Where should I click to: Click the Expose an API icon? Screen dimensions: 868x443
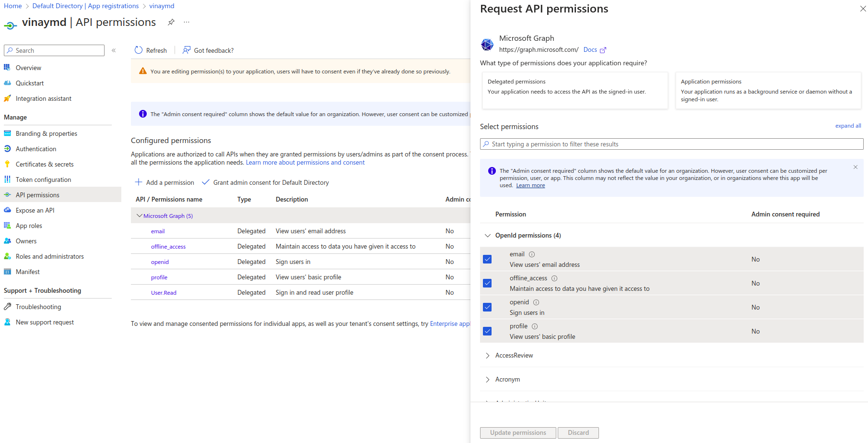(x=8, y=210)
